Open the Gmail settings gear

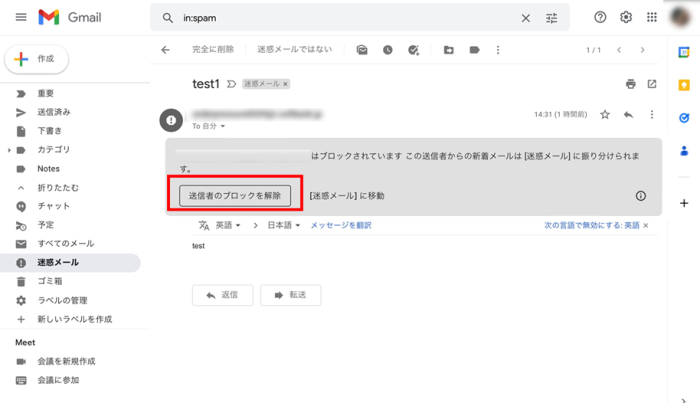[626, 17]
